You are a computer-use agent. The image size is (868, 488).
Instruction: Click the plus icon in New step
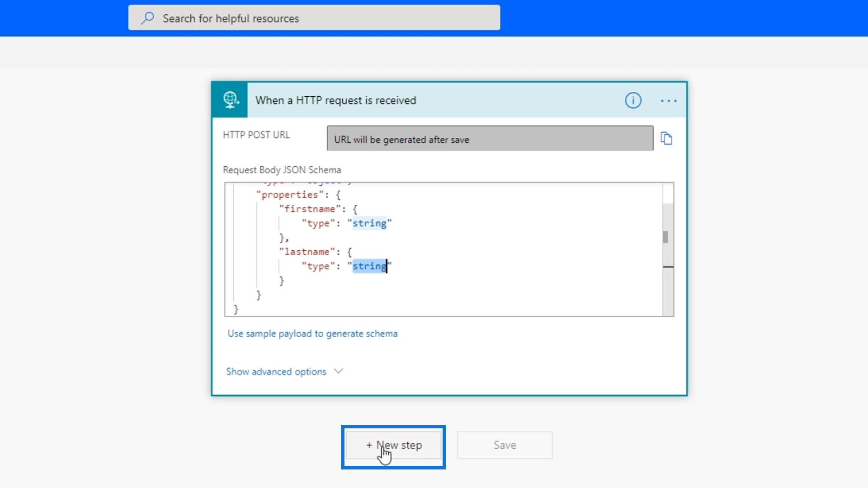click(369, 445)
